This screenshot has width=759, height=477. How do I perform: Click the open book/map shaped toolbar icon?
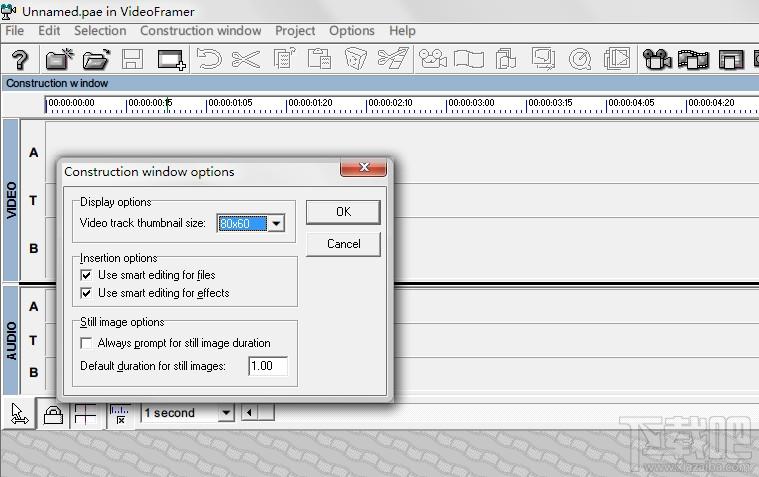[x=469, y=60]
